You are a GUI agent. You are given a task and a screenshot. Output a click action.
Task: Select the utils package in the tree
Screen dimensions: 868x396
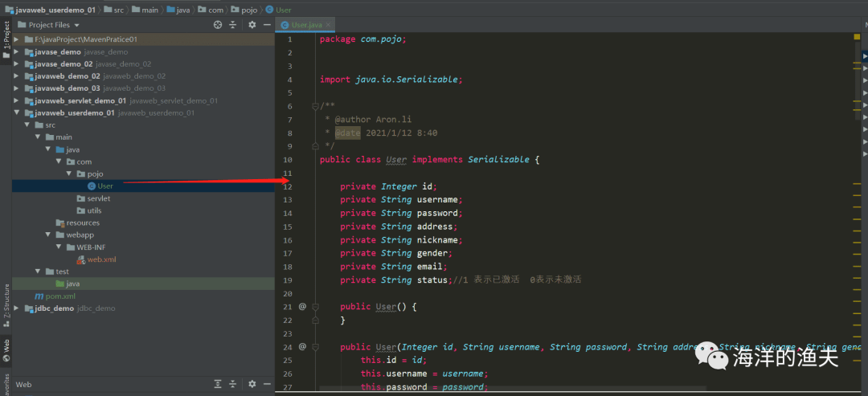tap(89, 210)
